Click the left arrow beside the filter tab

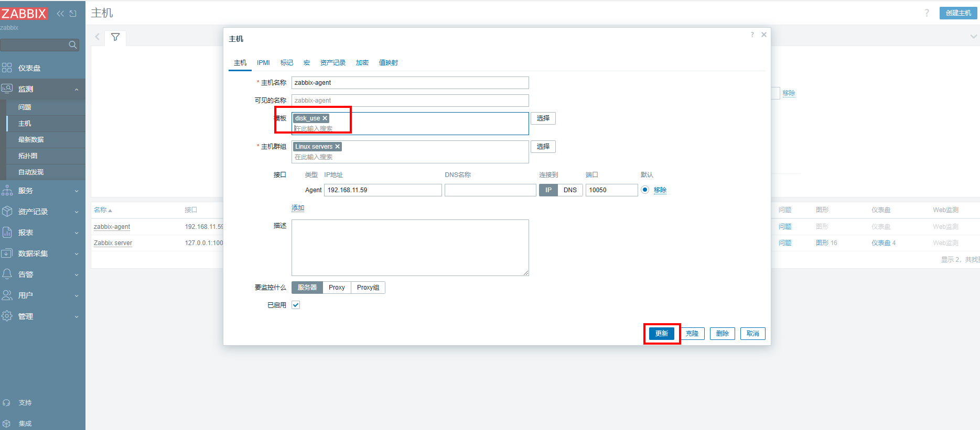point(97,37)
